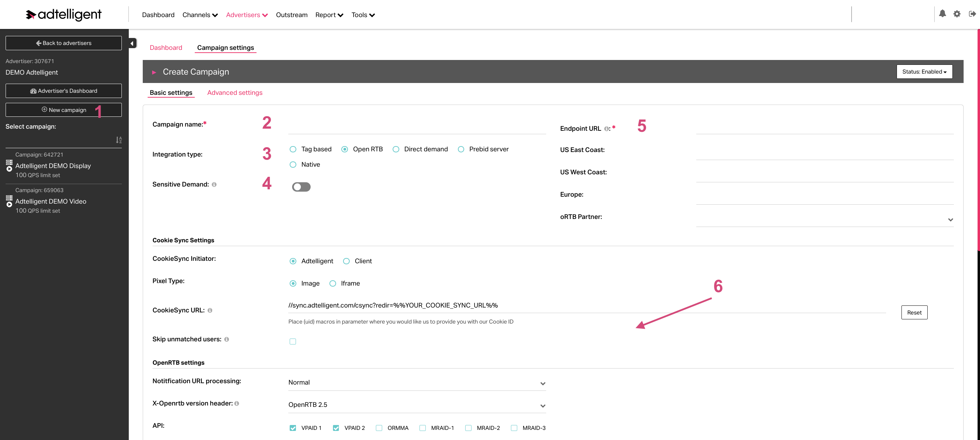980x440 pixels.
Task: Open the notifications bell icon
Action: click(x=942, y=14)
